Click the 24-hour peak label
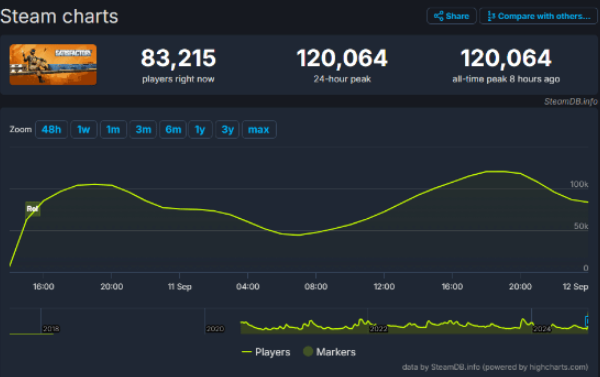The height and width of the screenshot is (377, 600). tap(342, 79)
